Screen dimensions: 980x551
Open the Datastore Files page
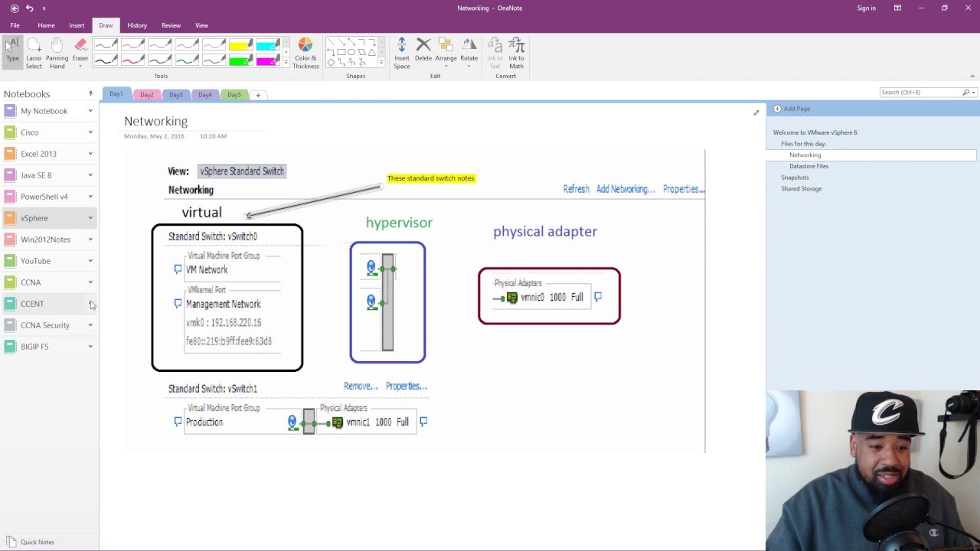tap(808, 166)
